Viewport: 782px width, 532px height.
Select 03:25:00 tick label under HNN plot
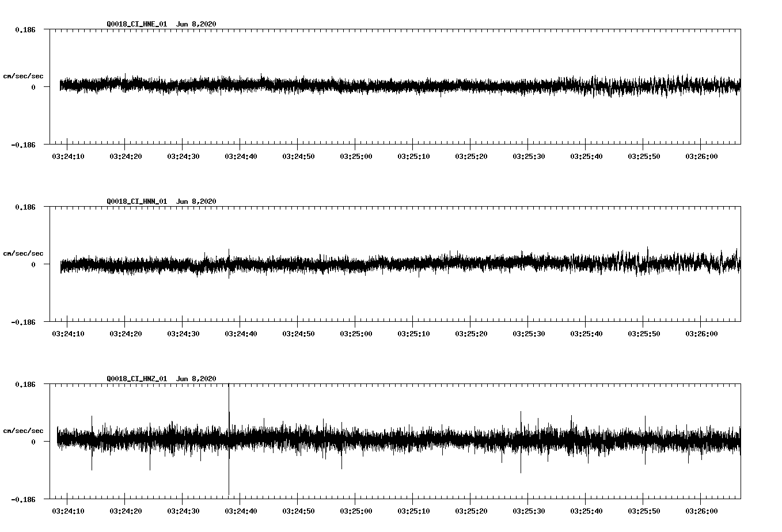(356, 333)
